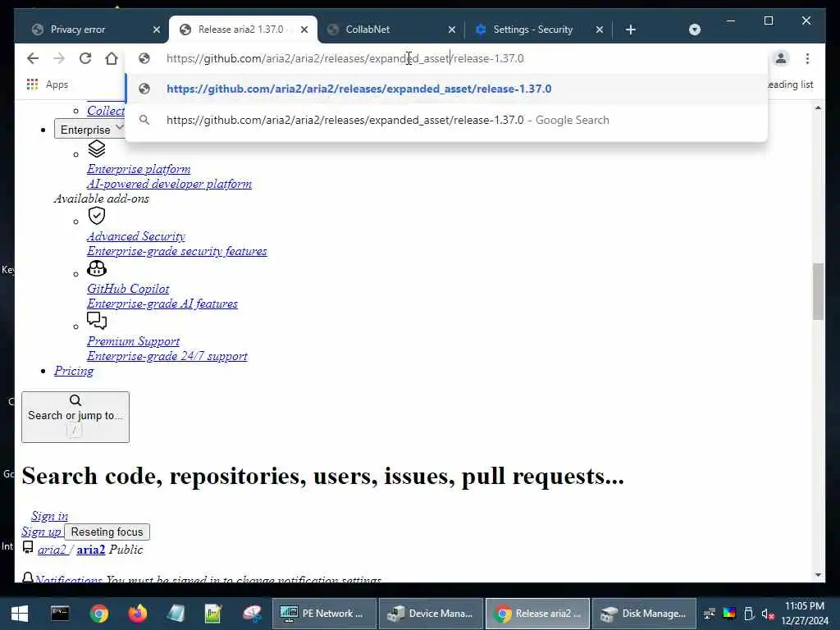Choose the Google Search suggestion row

445,120
